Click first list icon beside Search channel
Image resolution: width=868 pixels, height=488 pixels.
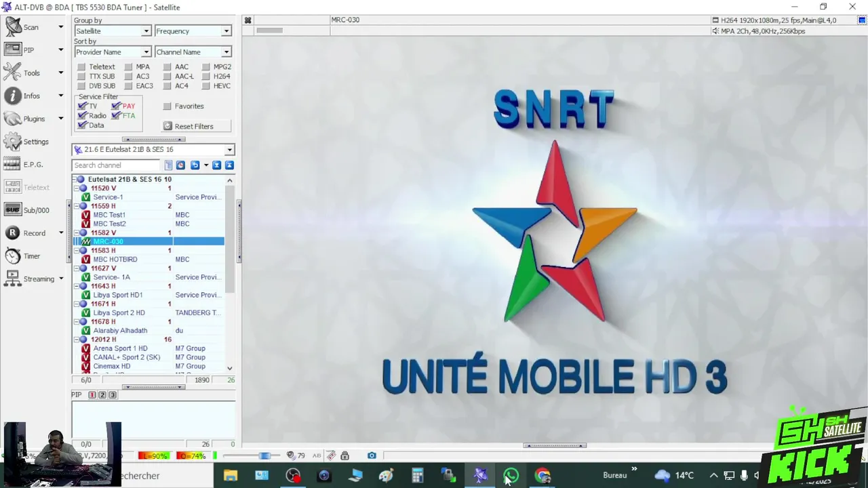[169, 165]
